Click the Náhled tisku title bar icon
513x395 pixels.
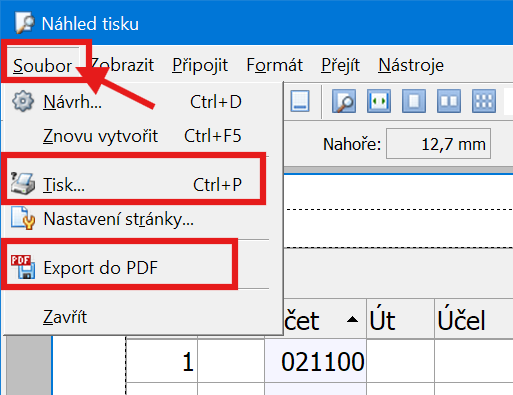24,23
